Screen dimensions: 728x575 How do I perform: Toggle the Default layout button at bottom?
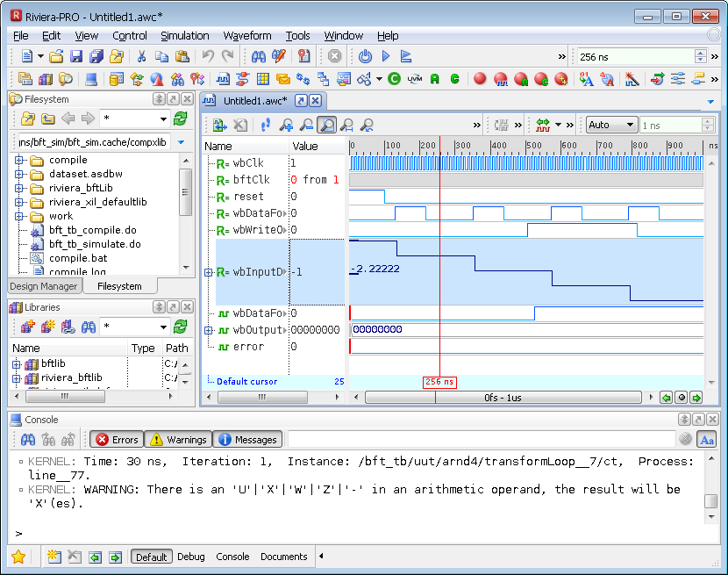[152, 557]
